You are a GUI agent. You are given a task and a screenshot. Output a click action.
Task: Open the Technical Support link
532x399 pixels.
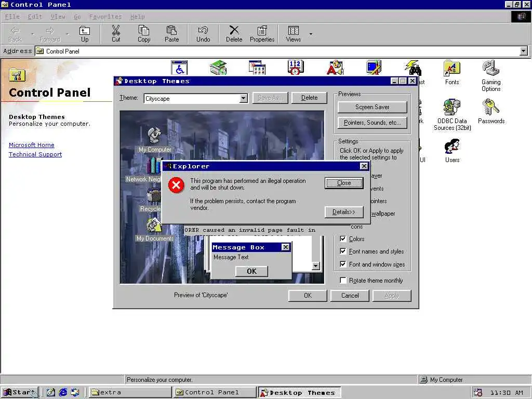coord(35,154)
